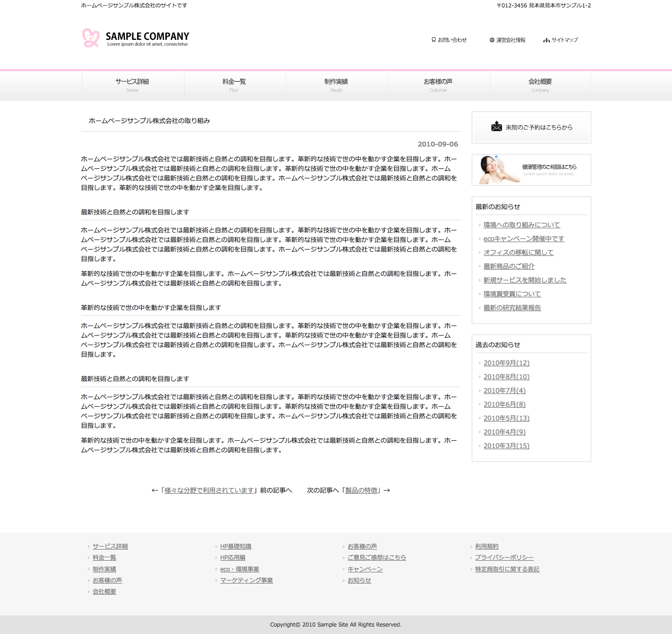Click the pink Sample Company logo icon

coord(91,38)
